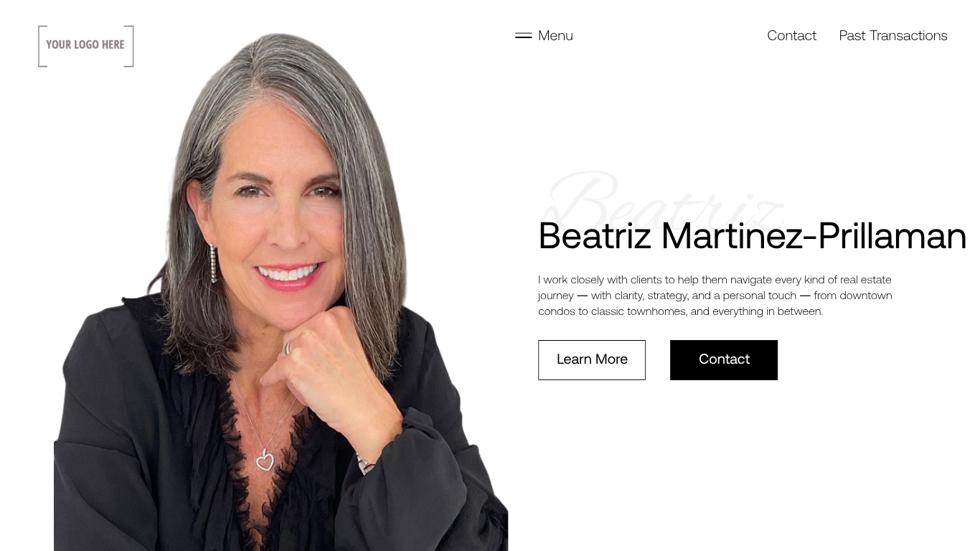Click the word Prillaman in the heading
This screenshot has width=980, height=551.
tap(892, 236)
